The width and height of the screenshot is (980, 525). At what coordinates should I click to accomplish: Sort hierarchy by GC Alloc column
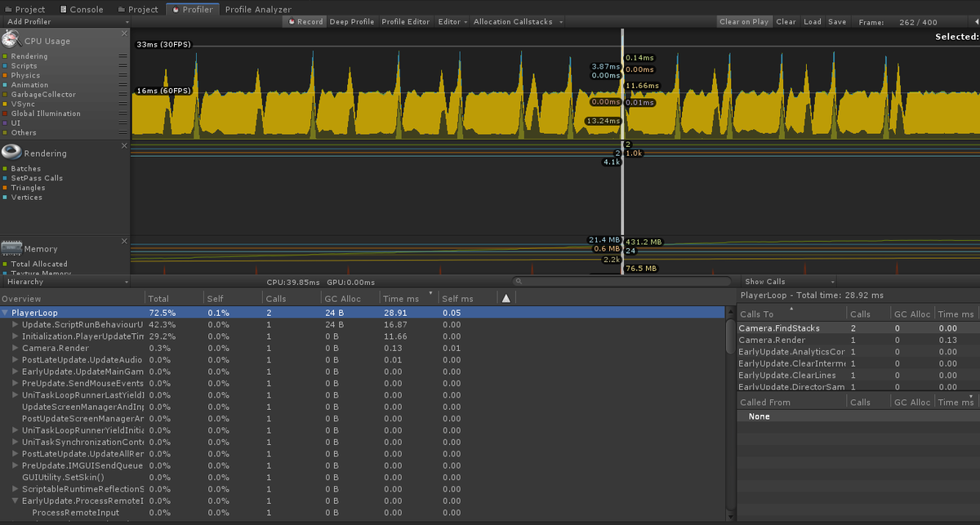click(350, 299)
